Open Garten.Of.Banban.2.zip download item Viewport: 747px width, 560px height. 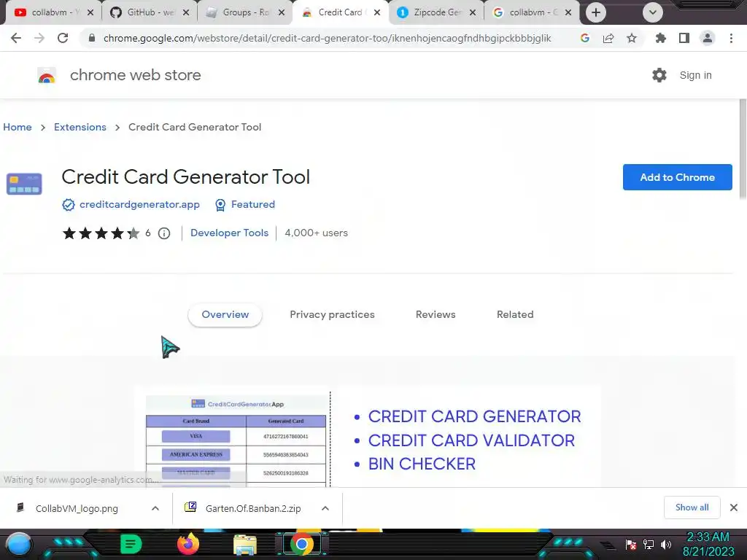[x=252, y=508]
